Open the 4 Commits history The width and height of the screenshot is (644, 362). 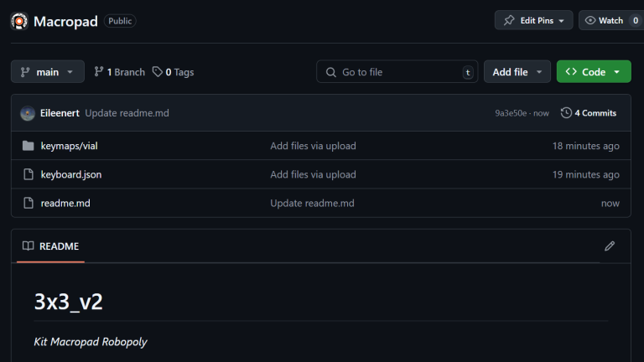point(589,113)
